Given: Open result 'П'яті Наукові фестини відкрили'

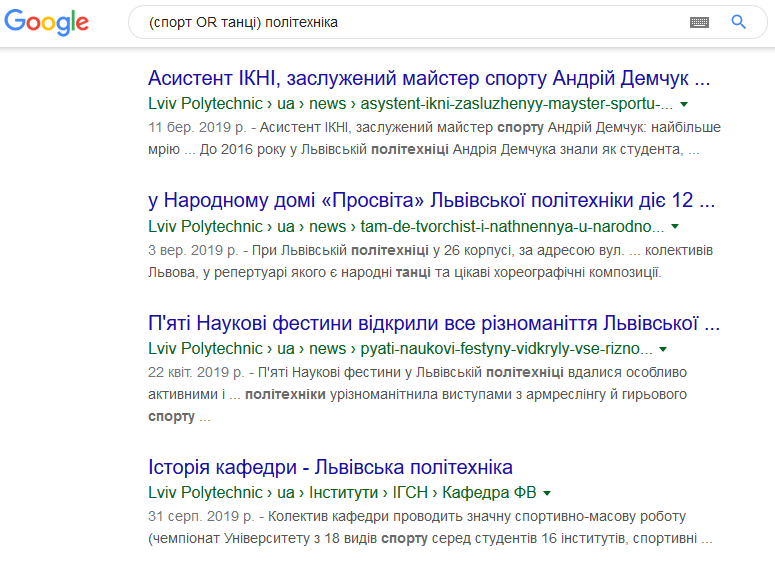Looking at the screenshot, I should tap(434, 323).
